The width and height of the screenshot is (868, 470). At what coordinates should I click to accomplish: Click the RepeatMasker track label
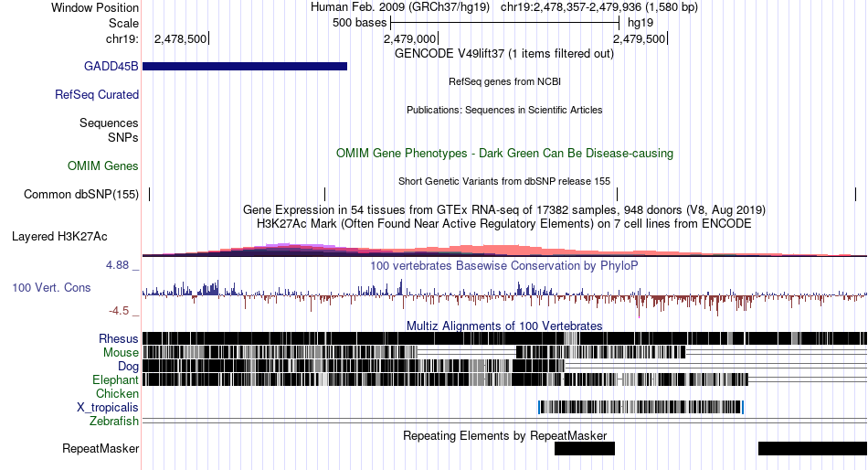(101, 448)
